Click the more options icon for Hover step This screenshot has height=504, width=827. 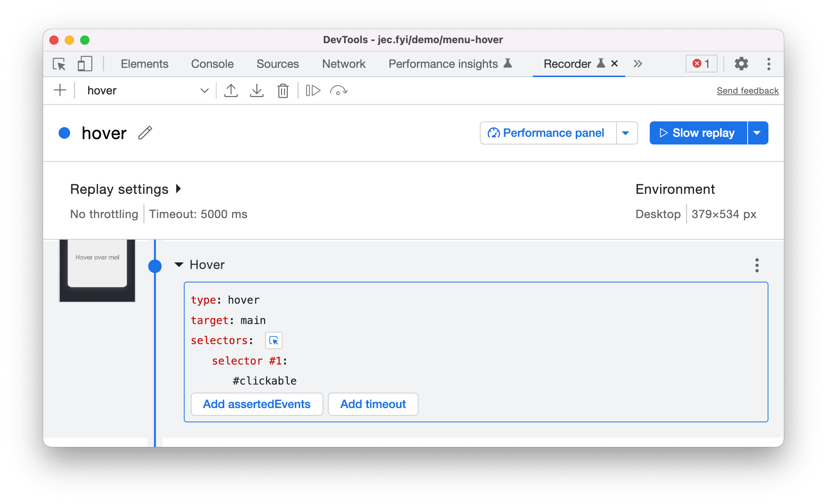pos(757,265)
